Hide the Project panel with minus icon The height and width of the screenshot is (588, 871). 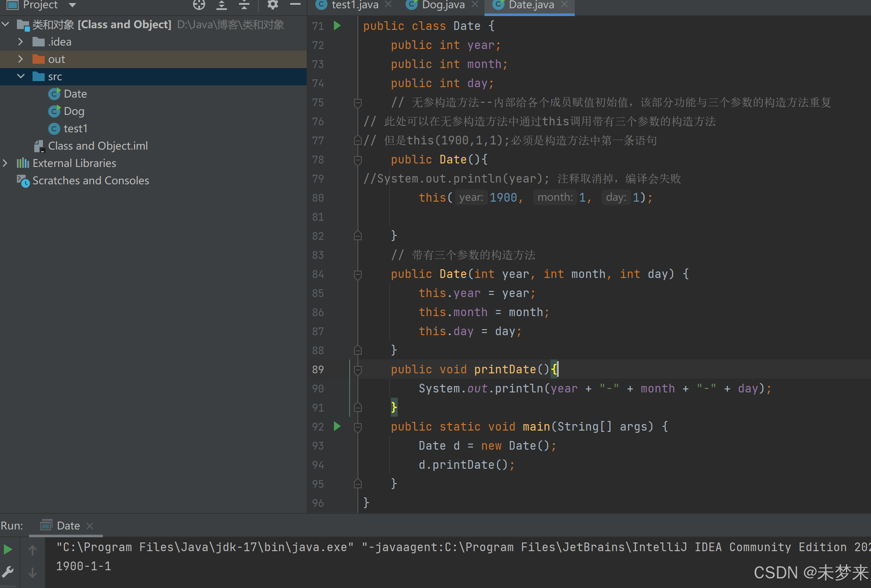click(x=295, y=5)
